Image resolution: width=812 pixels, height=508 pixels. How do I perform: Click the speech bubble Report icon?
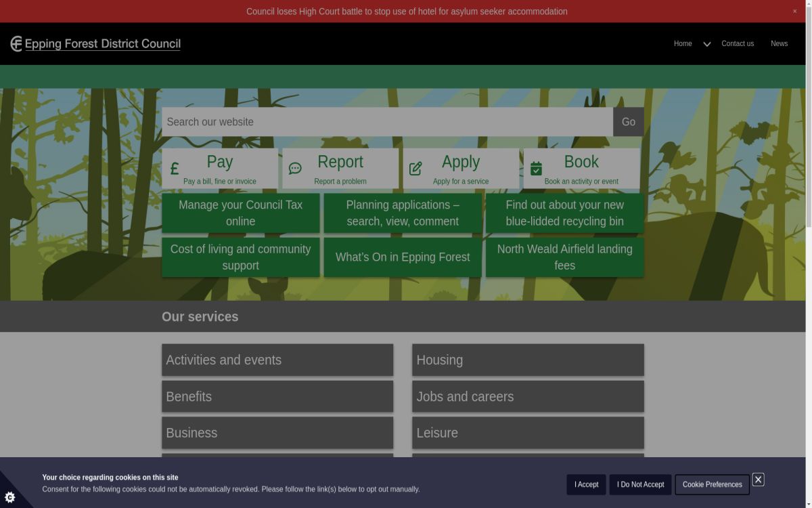point(295,169)
